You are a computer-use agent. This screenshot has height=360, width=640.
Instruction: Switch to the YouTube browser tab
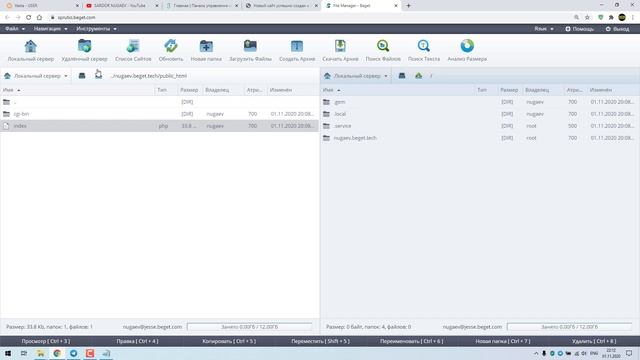coord(120,6)
